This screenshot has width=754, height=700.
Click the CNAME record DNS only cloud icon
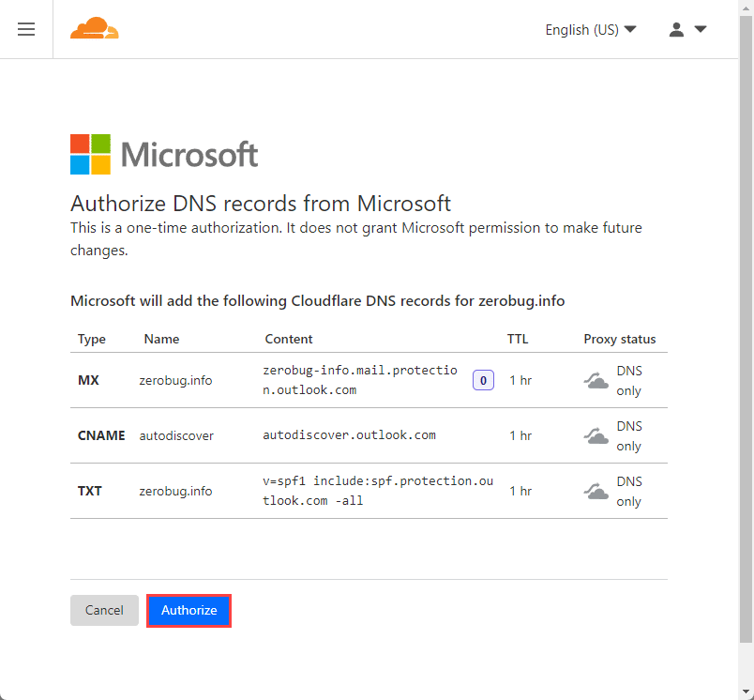click(596, 436)
